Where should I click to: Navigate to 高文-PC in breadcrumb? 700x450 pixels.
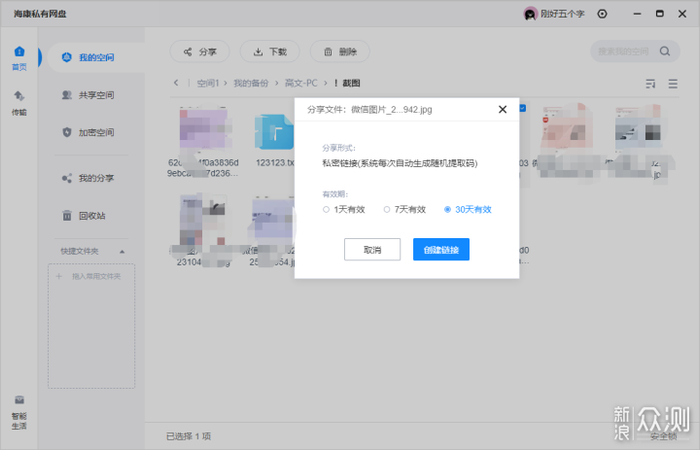(x=301, y=83)
